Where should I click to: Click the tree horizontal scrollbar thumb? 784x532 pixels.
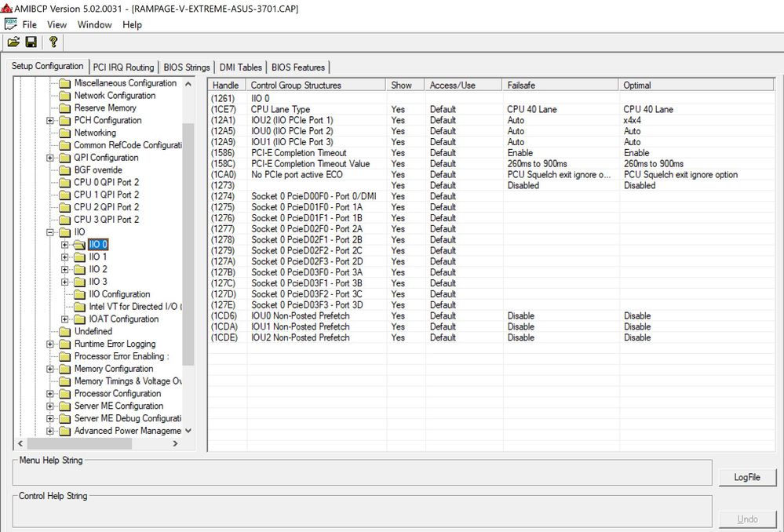click(x=79, y=443)
